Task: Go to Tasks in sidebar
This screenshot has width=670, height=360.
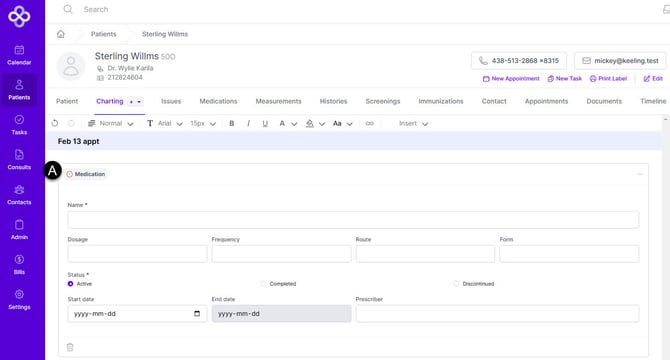Action: pyautogui.click(x=19, y=125)
